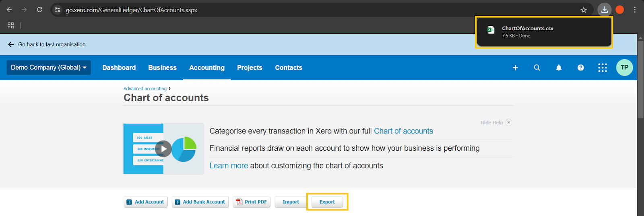Open the TP user avatar menu

point(625,67)
